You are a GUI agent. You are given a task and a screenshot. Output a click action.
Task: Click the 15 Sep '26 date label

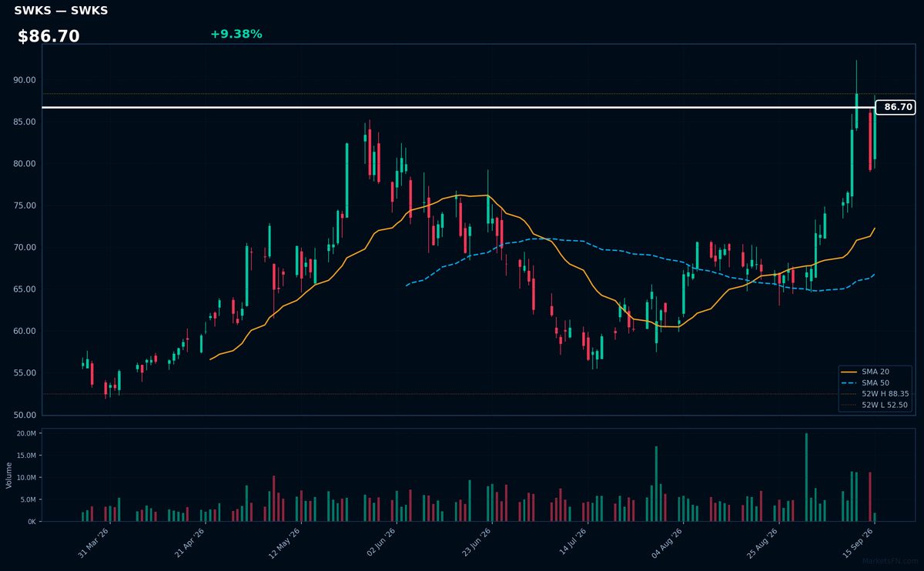[x=858, y=543]
